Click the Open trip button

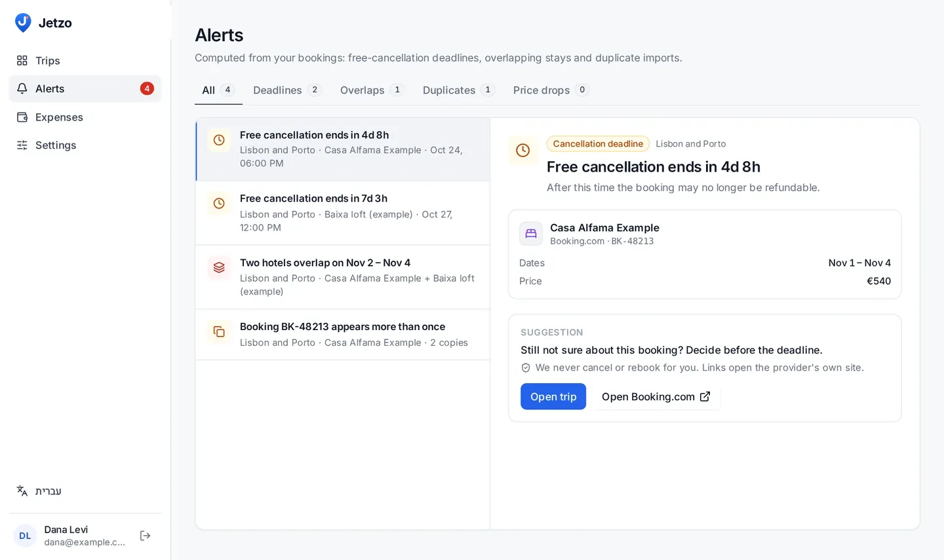coord(553,397)
